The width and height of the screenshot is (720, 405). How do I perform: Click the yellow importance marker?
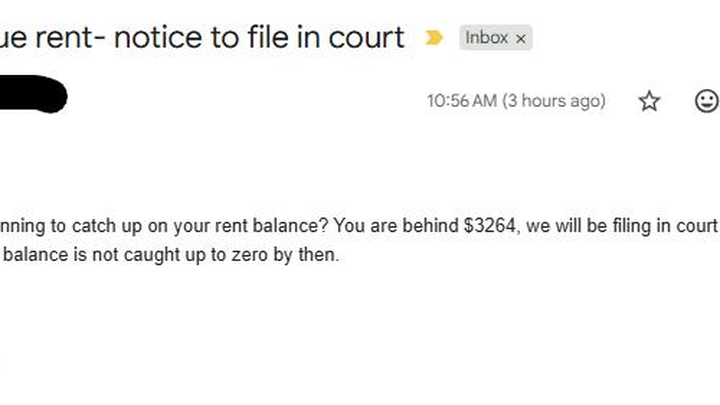click(434, 38)
